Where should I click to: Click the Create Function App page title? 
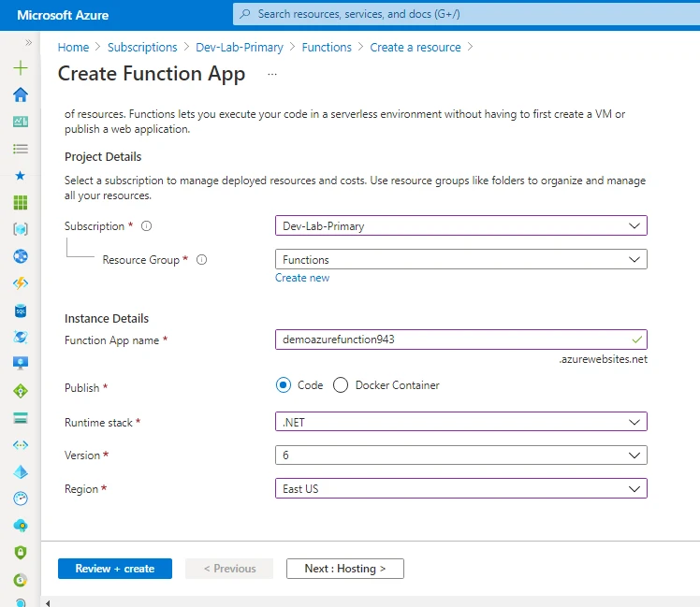152,74
